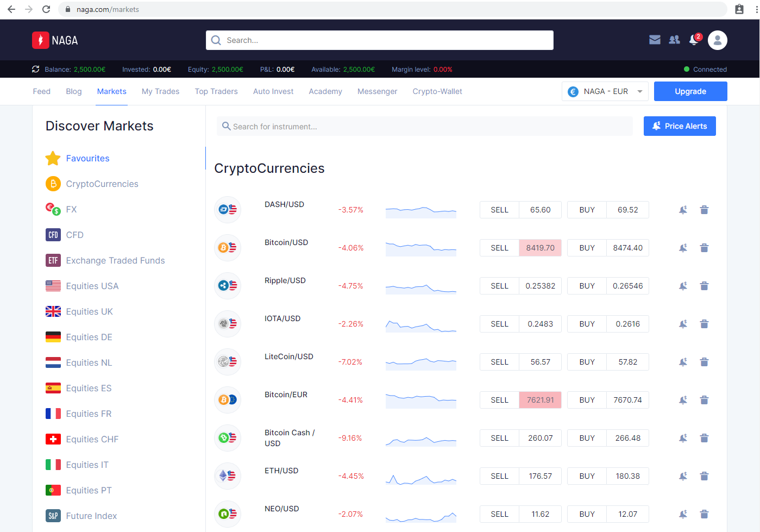The image size is (760, 532).
Task: Click the browser reload button
Action: pos(46,9)
